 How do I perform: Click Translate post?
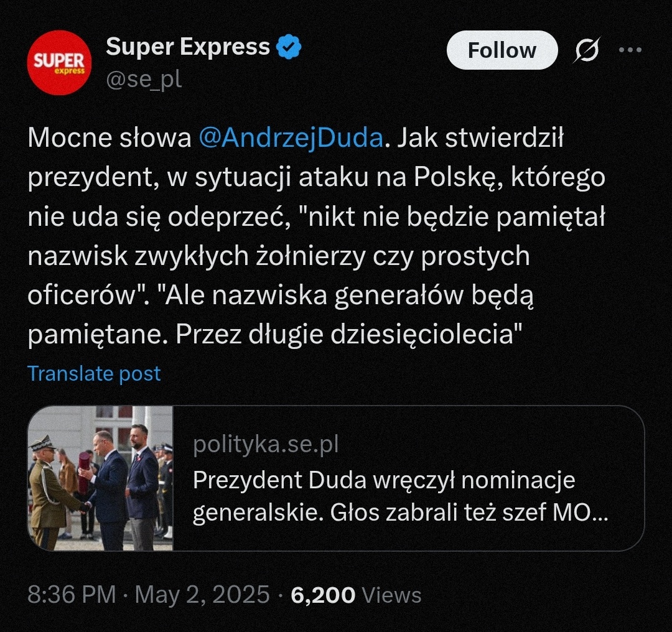(x=94, y=373)
